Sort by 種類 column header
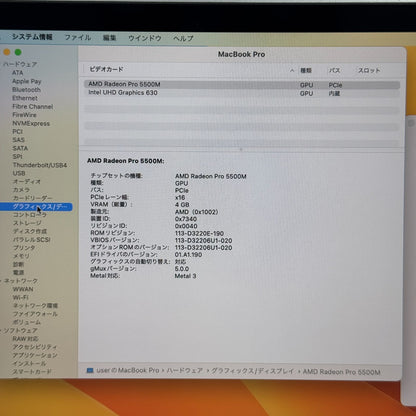This screenshot has height=416, width=416. [306, 70]
